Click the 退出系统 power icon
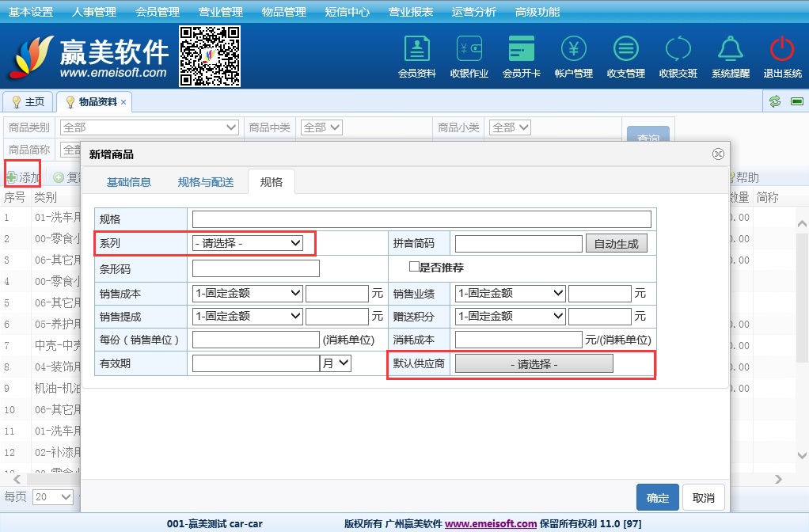 (x=782, y=49)
